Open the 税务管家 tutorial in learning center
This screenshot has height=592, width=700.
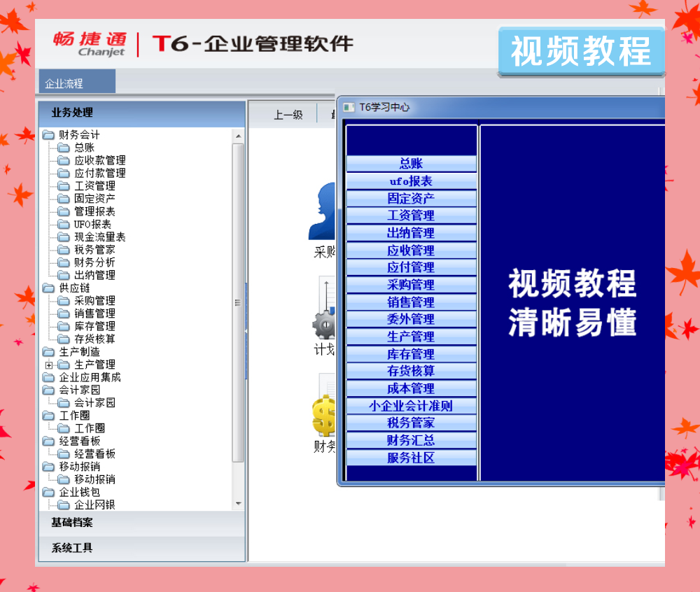tap(411, 423)
